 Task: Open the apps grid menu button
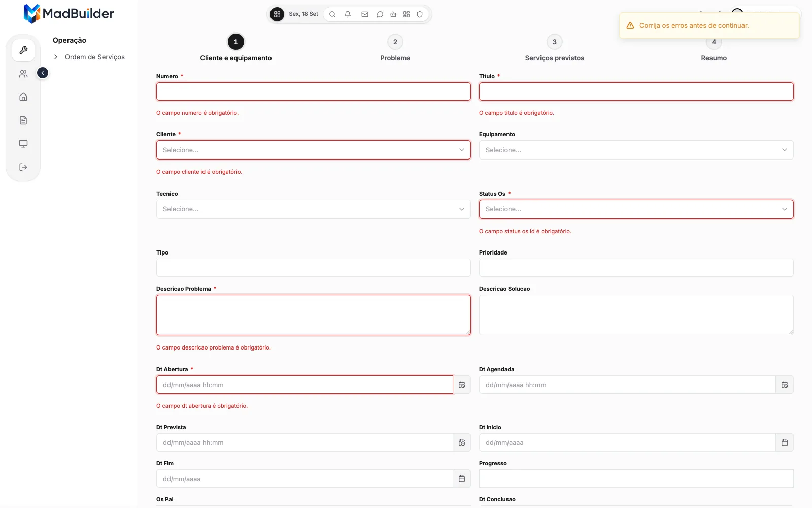[x=277, y=14]
